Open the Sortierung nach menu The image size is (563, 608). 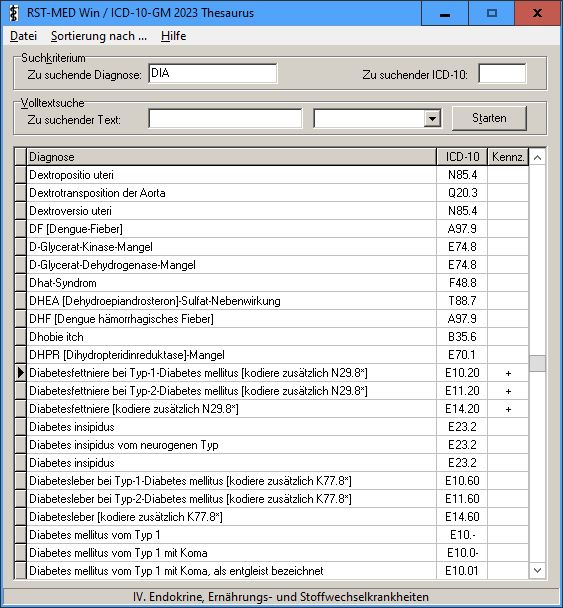(x=99, y=36)
